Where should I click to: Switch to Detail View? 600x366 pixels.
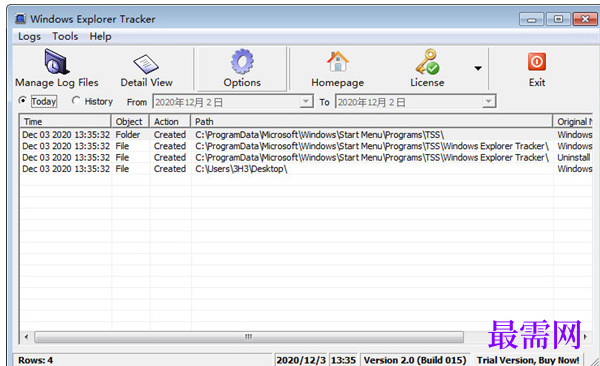click(146, 70)
